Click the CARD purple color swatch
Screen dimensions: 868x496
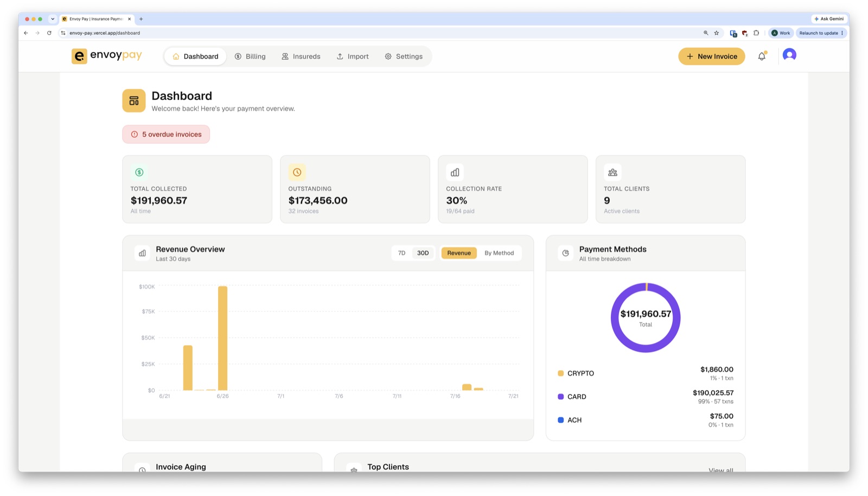pyautogui.click(x=560, y=397)
